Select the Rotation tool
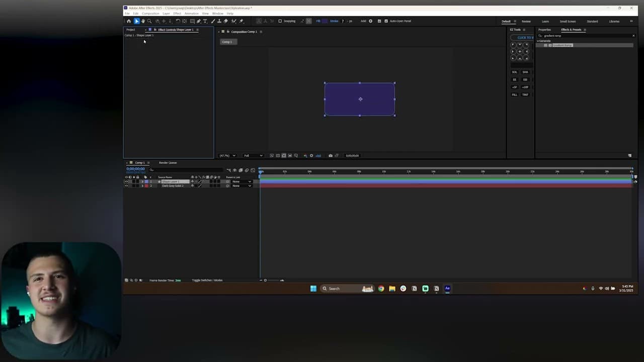 coord(177,21)
